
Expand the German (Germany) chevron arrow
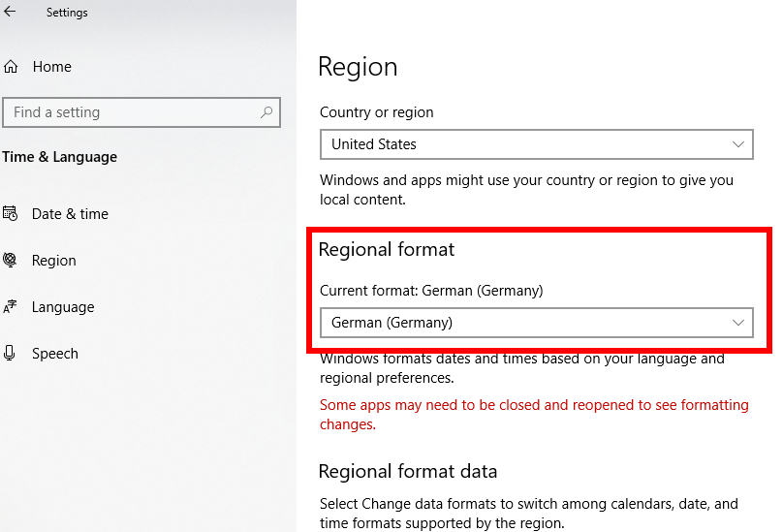pos(738,323)
